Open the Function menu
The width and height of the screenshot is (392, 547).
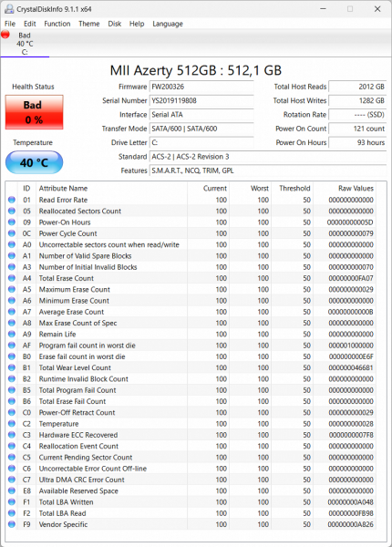click(57, 24)
